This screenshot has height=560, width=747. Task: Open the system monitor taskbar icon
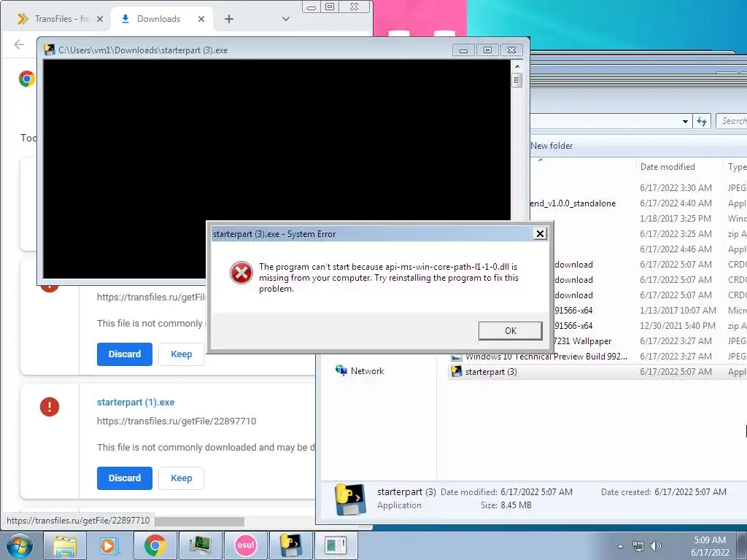coord(201,545)
